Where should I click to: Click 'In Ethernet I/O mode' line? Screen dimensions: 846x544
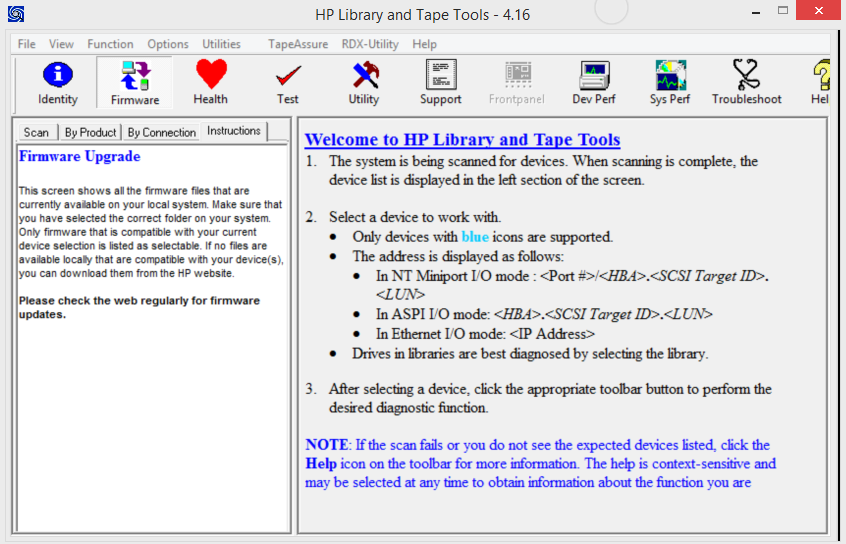click(485, 334)
